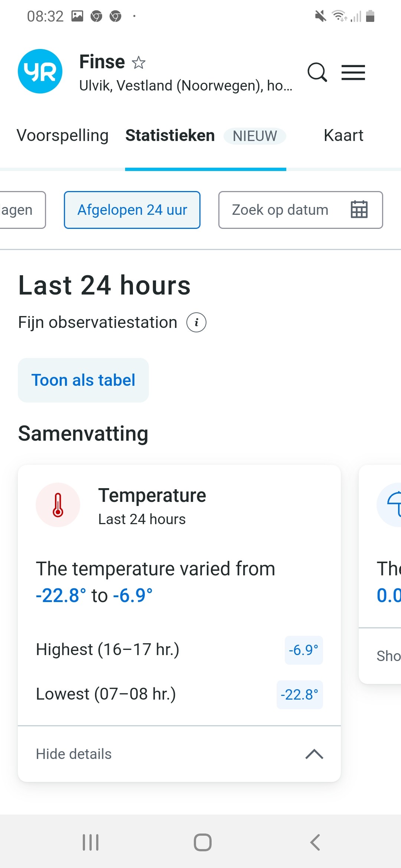Viewport: 401px width, 868px height.
Task: Show observation station info icon
Action: pyautogui.click(x=196, y=322)
